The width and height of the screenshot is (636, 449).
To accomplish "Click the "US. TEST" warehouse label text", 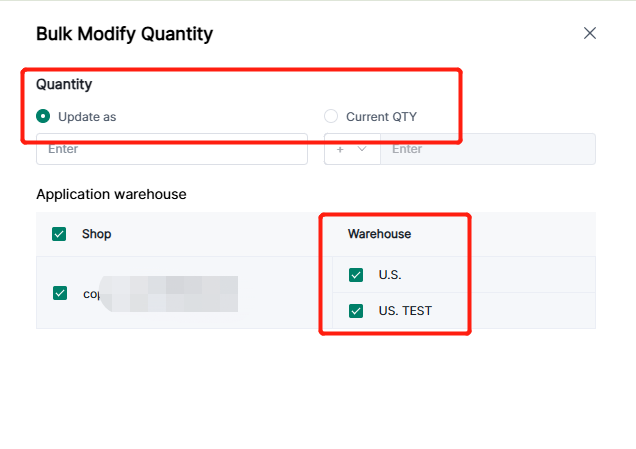I will (x=405, y=311).
